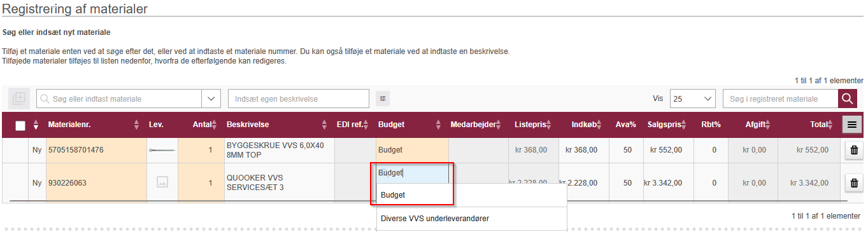Click the add material icon beside search
The image size is (868, 232).
(19, 99)
